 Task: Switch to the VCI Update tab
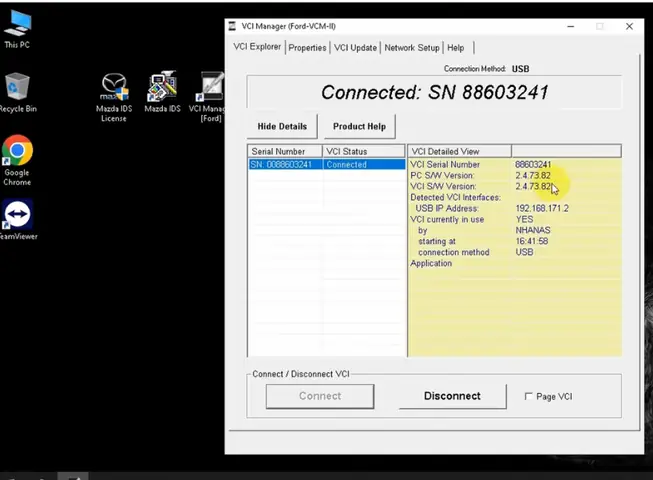pyautogui.click(x=355, y=48)
